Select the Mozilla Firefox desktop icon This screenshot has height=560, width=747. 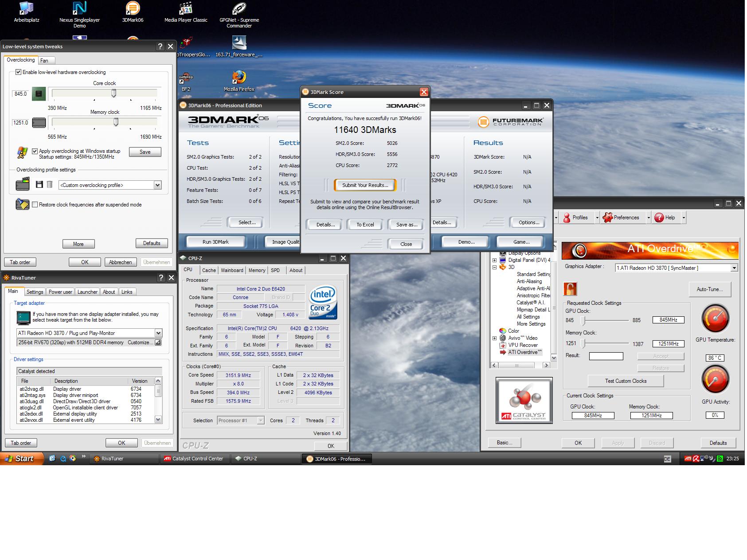pos(239,82)
